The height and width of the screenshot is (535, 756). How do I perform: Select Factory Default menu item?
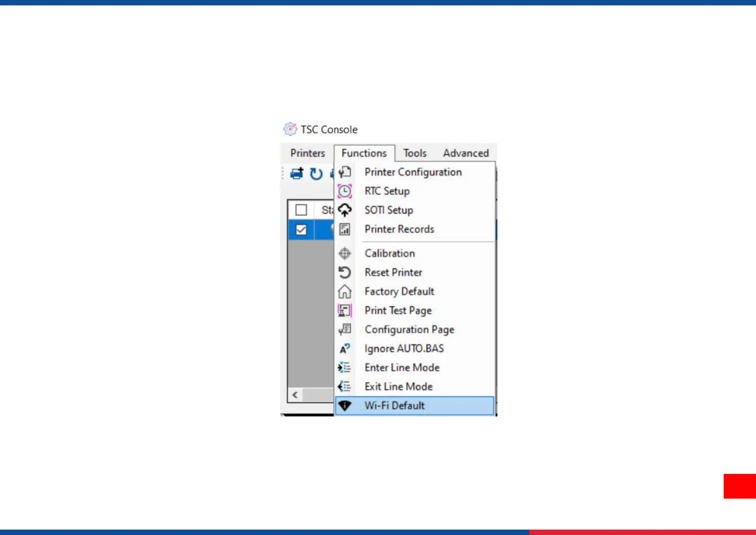tap(415, 292)
